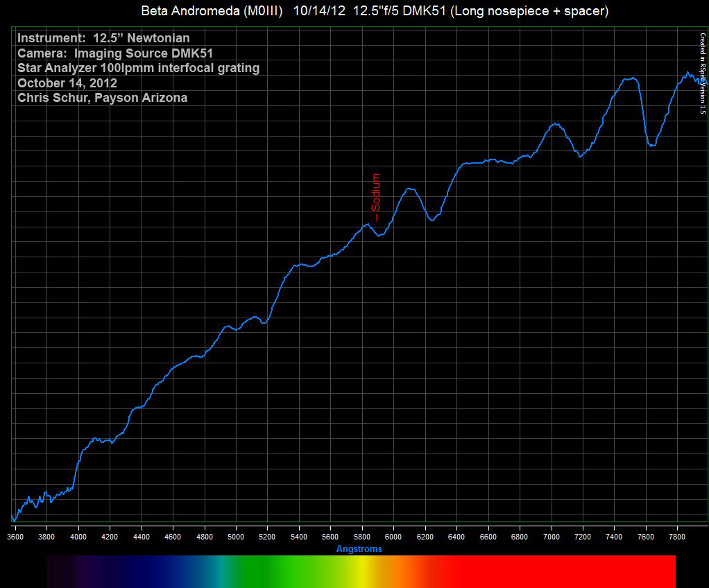Click the 4600 axis tick label
709x588 pixels.
point(173,537)
